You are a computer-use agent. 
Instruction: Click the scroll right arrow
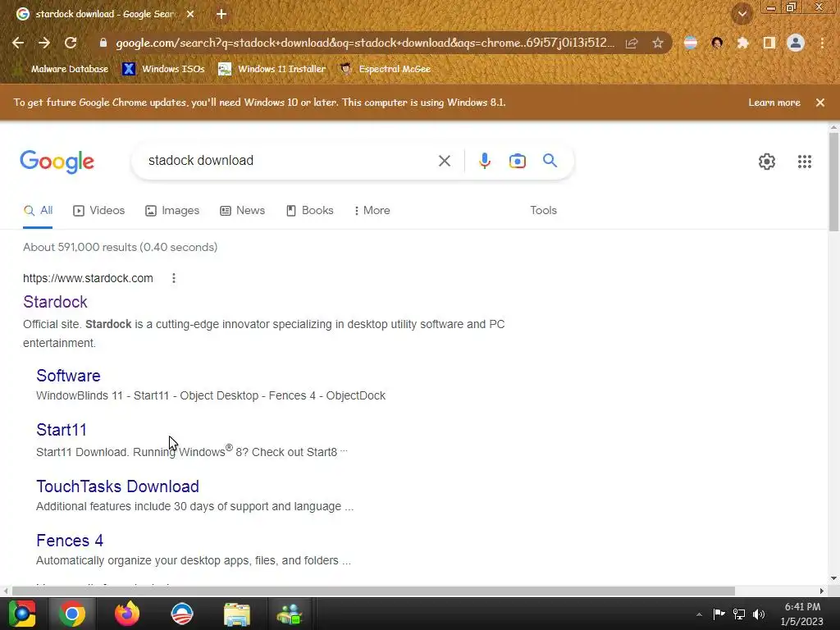tap(821, 591)
